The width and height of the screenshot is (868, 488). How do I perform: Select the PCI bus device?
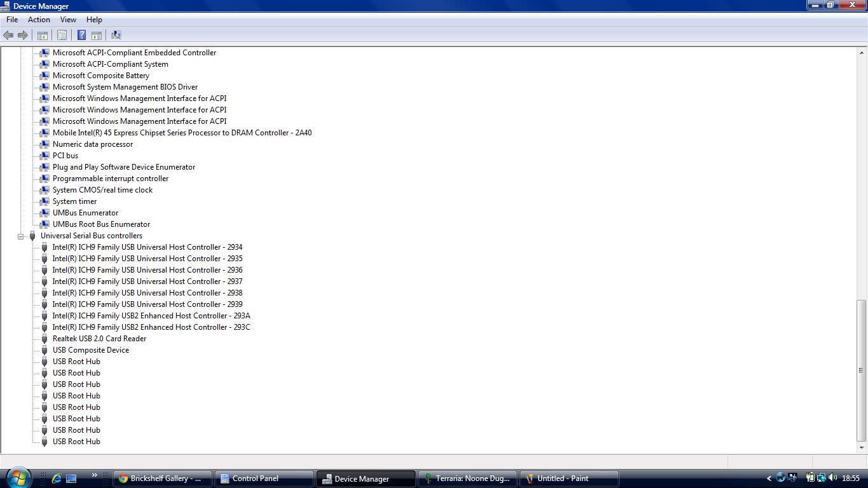coord(65,156)
